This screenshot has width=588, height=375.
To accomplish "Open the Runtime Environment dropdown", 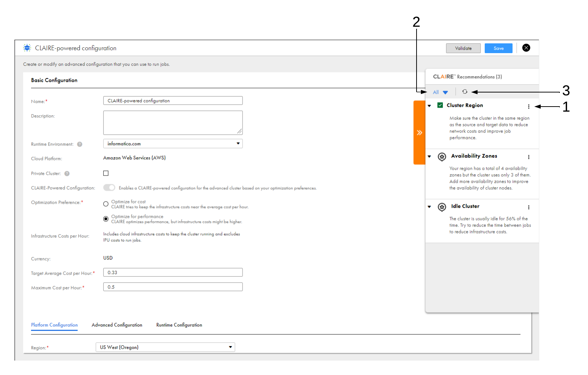I will click(173, 143).
